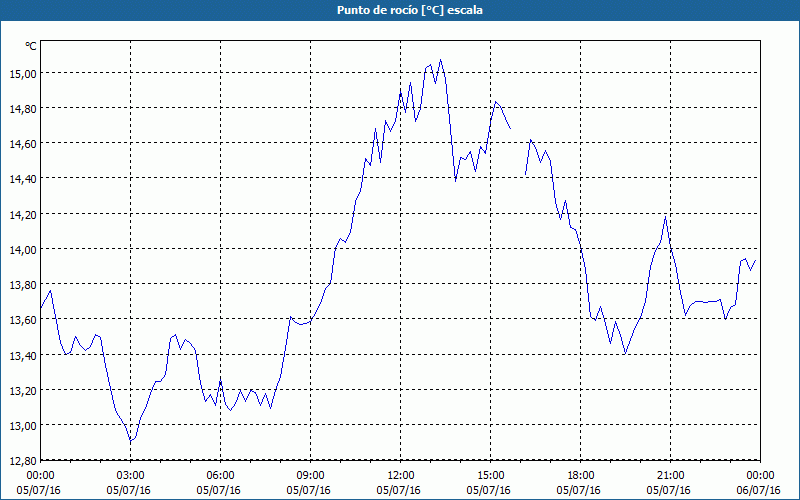Click the 14,40 y-axis value
Image resolution: width=800 pixels, height=500 pixels.
coord(23,179)
